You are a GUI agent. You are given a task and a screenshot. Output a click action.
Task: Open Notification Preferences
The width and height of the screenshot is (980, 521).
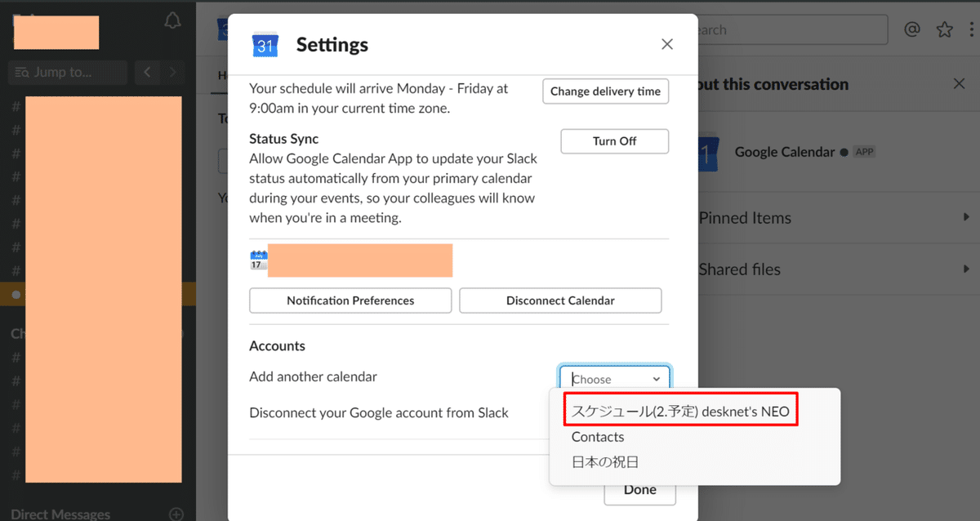coord(350,301)
